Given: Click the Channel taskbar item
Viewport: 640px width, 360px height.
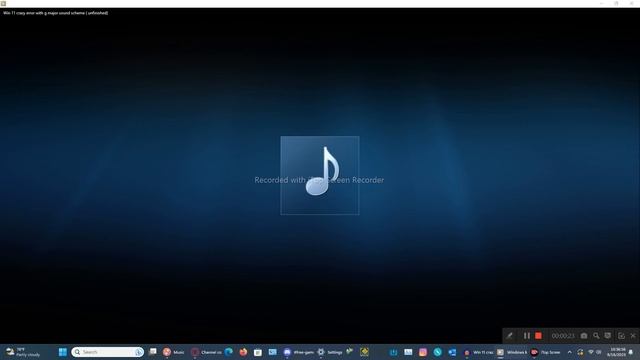Looking at the screenshot, I should click(206, 352).
